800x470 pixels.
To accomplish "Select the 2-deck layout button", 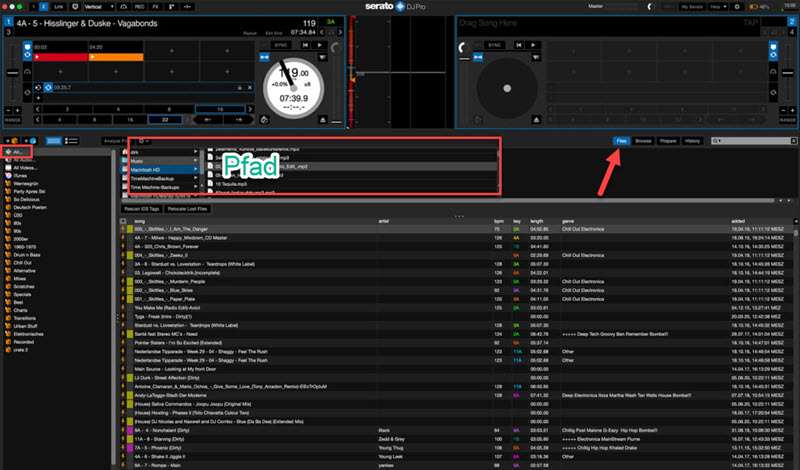I will point(43,7).
